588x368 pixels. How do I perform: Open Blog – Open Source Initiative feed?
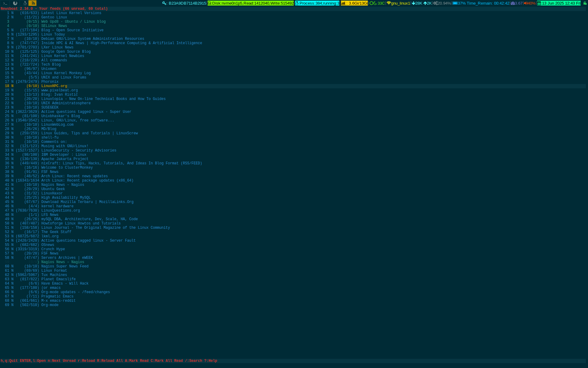point(72,30)
